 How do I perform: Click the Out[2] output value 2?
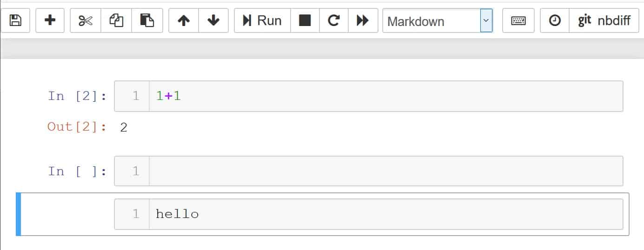[x=124, y=127]
